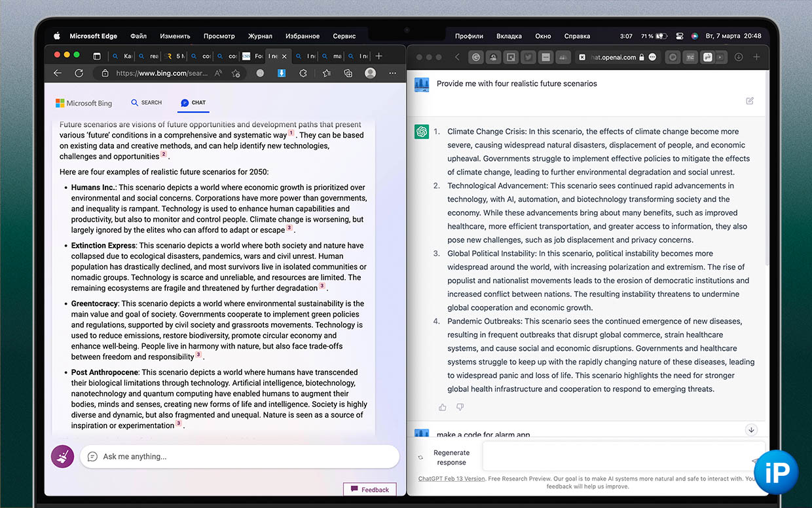
Task: Open the ChatGPT Feb 13 Version link
Action: pos(452,479)
